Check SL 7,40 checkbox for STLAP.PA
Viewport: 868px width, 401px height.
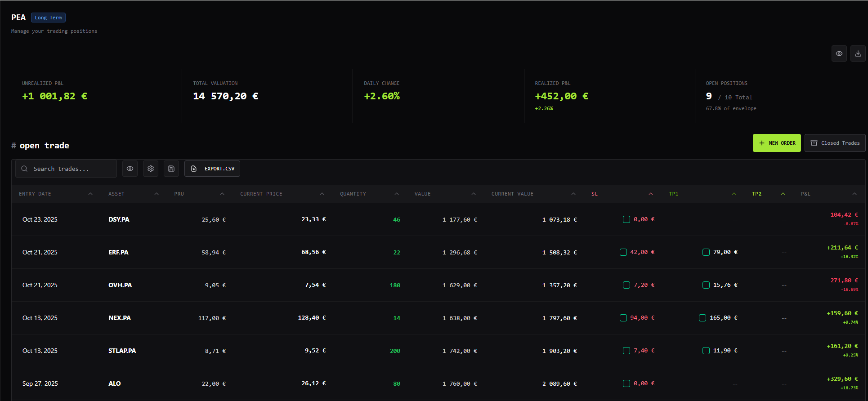tap(626, 351)
